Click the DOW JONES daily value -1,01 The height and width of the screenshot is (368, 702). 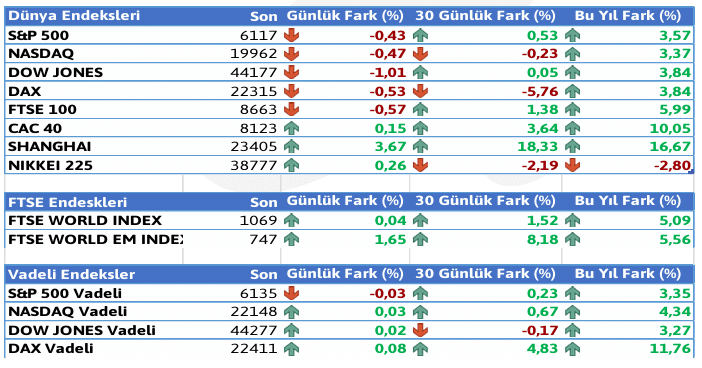(x=388, y=73)
